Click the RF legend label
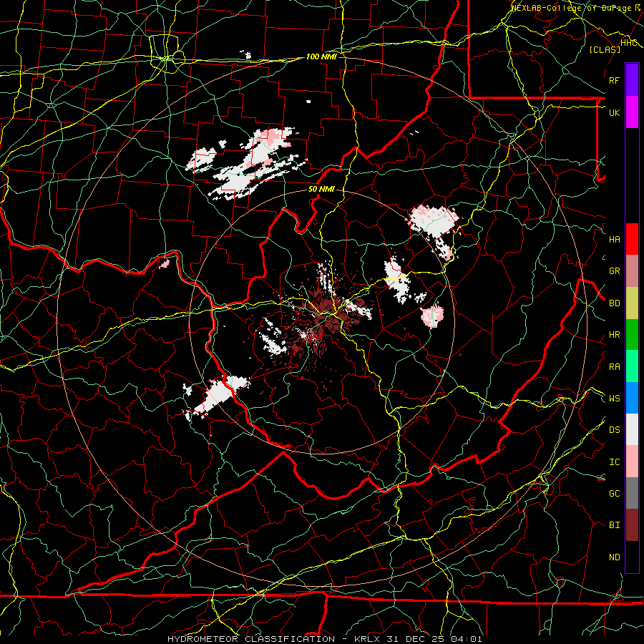644x644 pixels. click(614, 80)
